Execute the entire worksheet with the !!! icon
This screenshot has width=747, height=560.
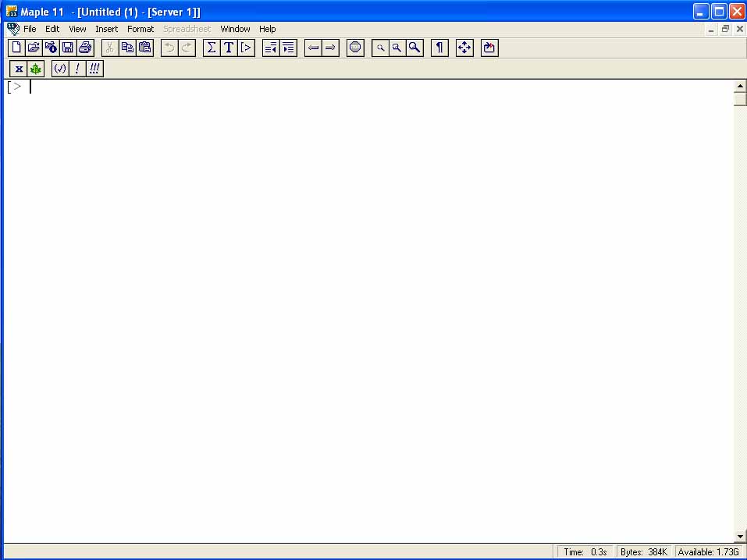coord(94,69)
